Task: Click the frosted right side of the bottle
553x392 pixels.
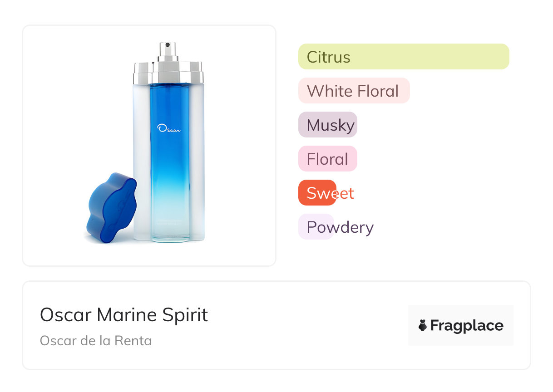Action: [196, 159]
